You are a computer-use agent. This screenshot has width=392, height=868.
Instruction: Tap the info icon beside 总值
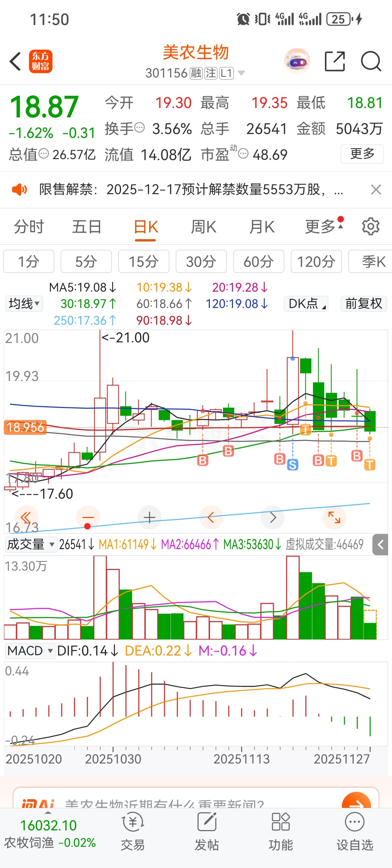(x=44, y=154)
